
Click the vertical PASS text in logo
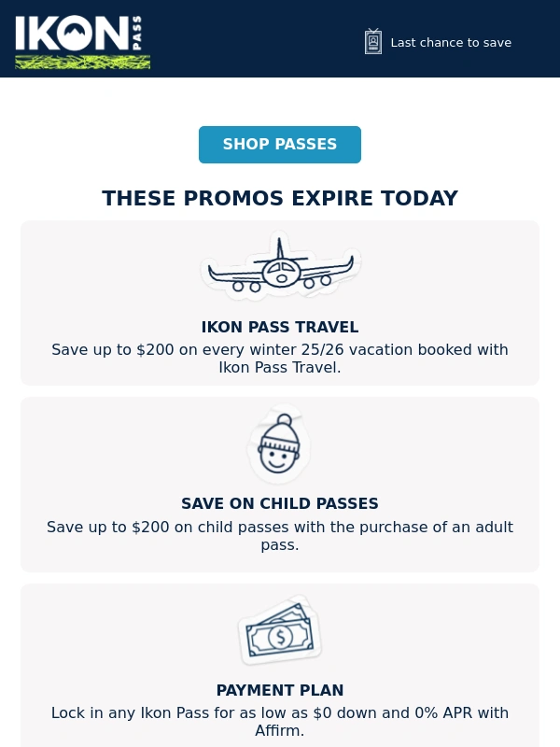[x=138, y=34]
